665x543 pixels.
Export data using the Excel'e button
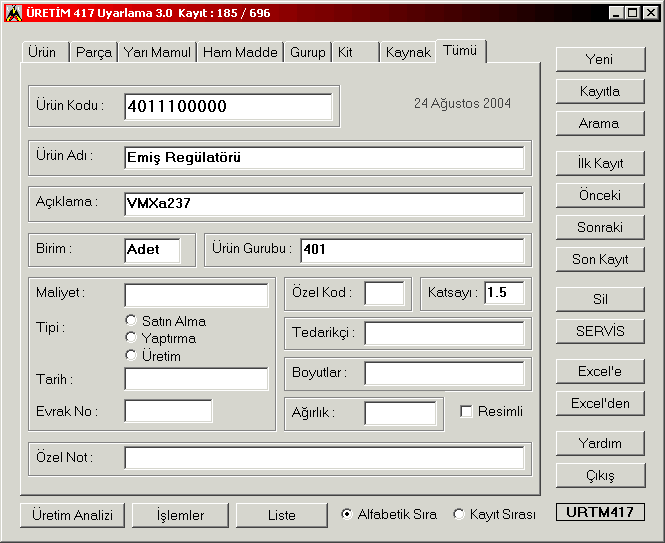coord(600,372)
